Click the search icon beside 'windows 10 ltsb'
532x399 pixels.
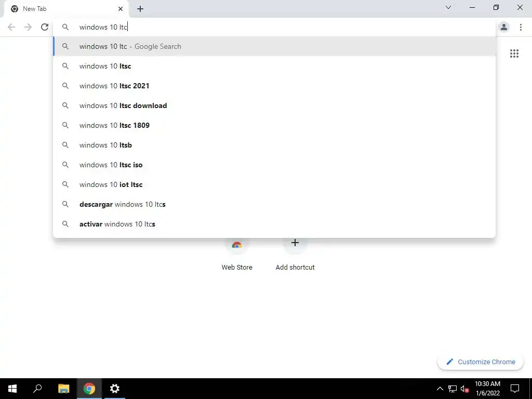pos(65,145)
